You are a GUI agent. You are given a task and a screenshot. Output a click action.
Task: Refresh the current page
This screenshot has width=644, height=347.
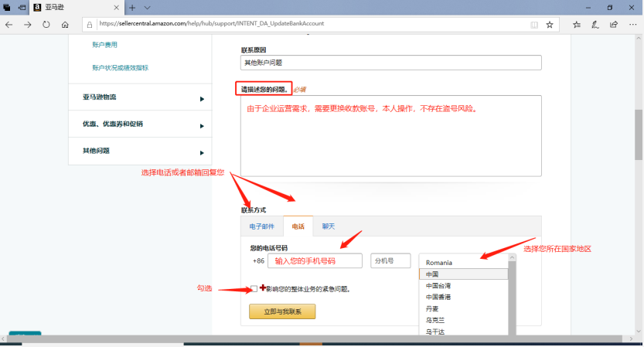click(46, 24)
